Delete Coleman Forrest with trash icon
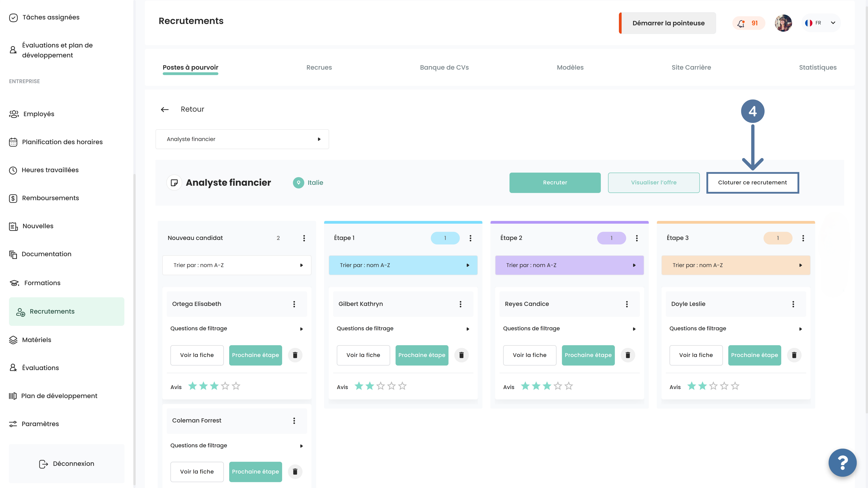 click(295, 472)
